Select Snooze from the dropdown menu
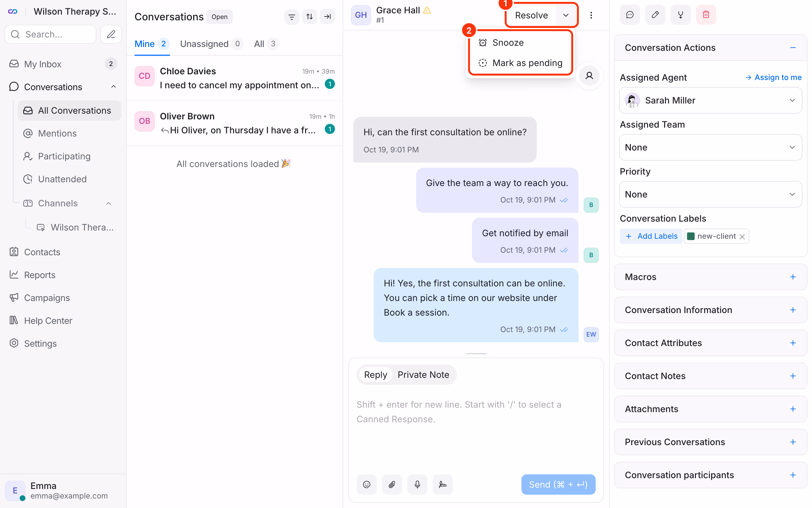Screen dimensions: 812x508 (520, 43)
